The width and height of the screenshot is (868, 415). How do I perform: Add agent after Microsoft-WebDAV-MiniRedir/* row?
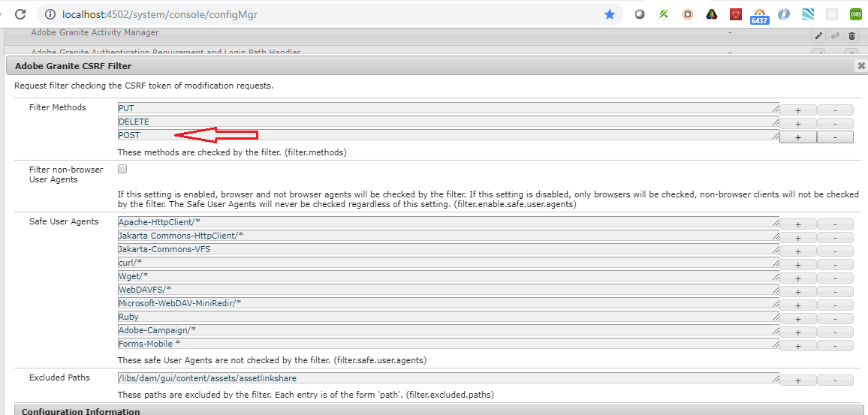click(797, 305)
